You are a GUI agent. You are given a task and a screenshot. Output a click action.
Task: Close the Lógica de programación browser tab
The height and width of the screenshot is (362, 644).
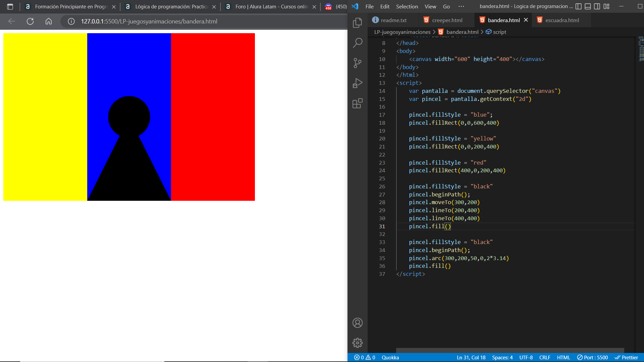point(214,7)
